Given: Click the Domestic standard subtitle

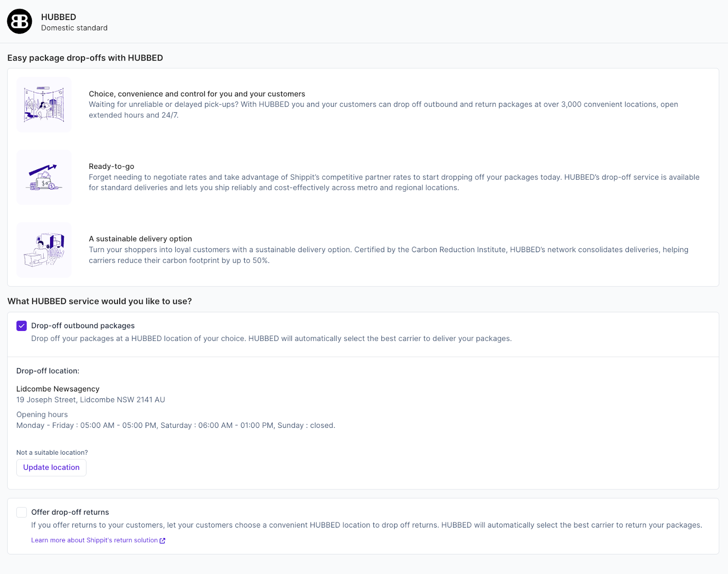Looking at the screenshot, I should tap(74, 28).
